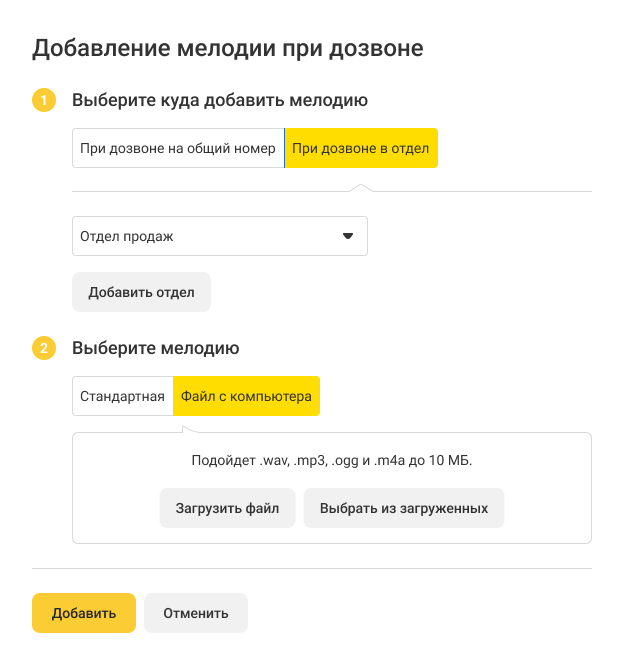Select "При дозвоне на общий номер" option
This screenshot has height=665, width=624.
point(178,148)
